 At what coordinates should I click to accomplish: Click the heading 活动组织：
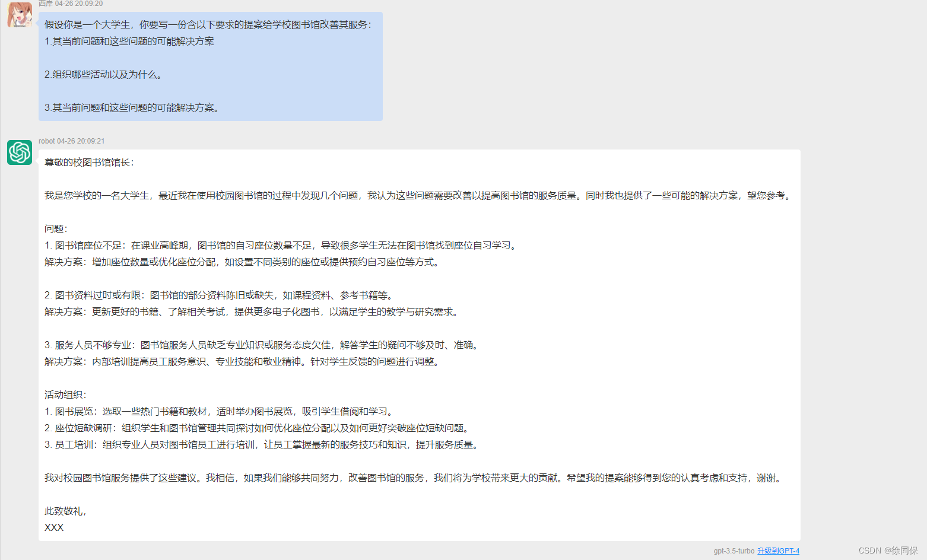point(66,395)
